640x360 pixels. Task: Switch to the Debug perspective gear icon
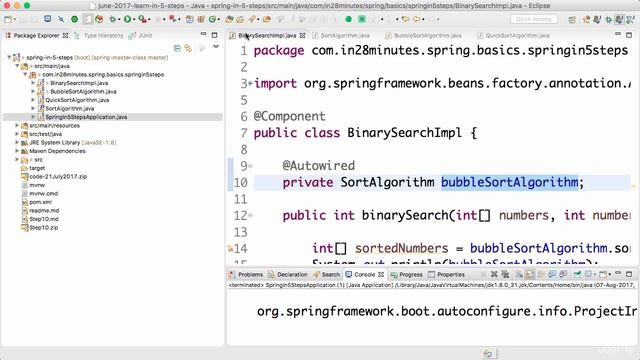point(609,19)
